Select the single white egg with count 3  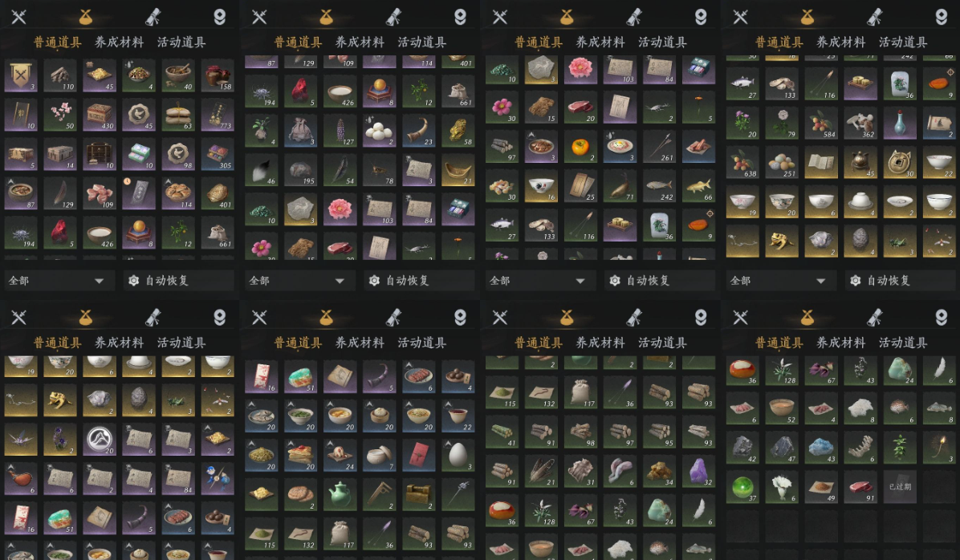click(458, 455)
